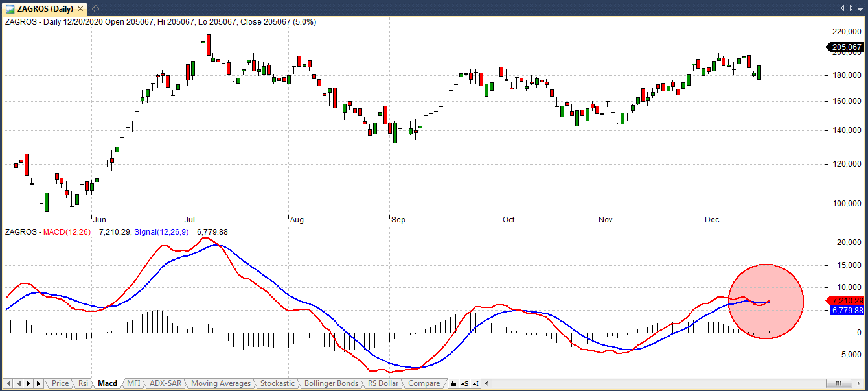Click the 205,067 last price marker
The height and width of the screenshot is (391, 868).
click(845, 47)
